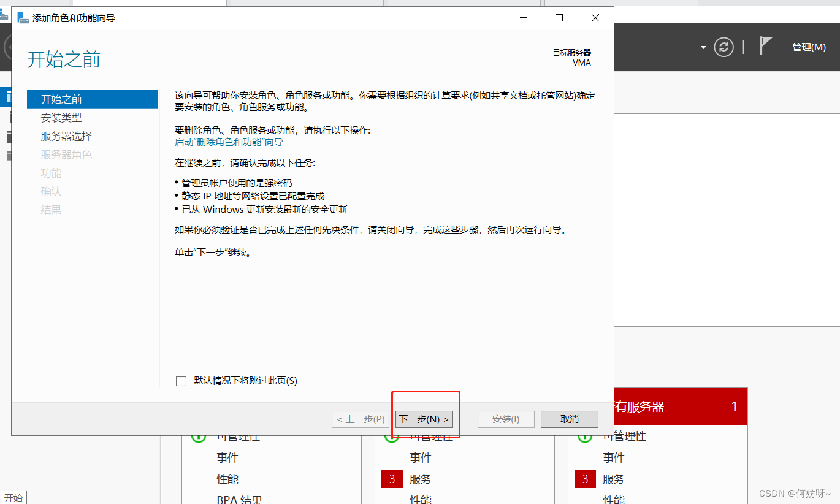Select 服务器选择 step in wizard sidebar
Screen dimensions: 840x504
tap(66, 136)
